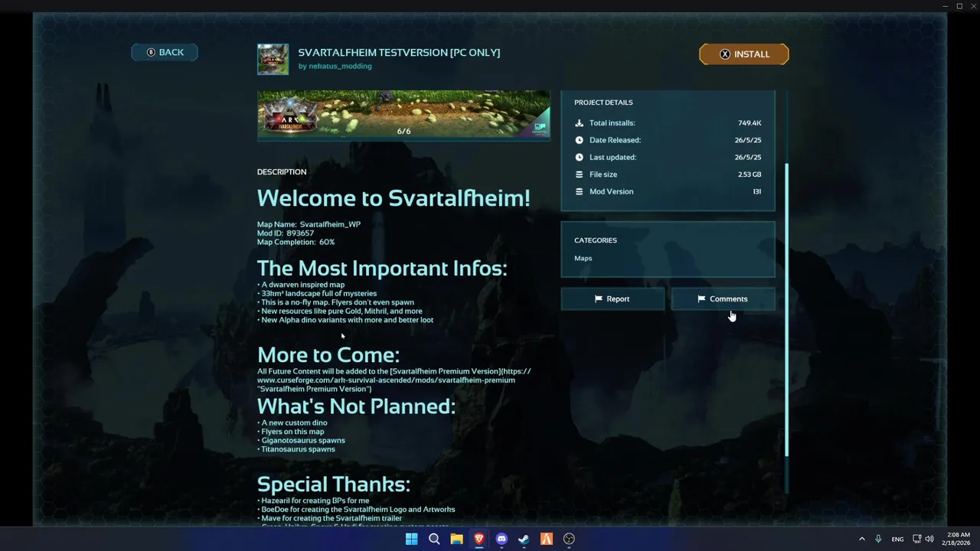Click the 2.53 GB file size value
980x551 pixels.
click(x=750, y=174)
